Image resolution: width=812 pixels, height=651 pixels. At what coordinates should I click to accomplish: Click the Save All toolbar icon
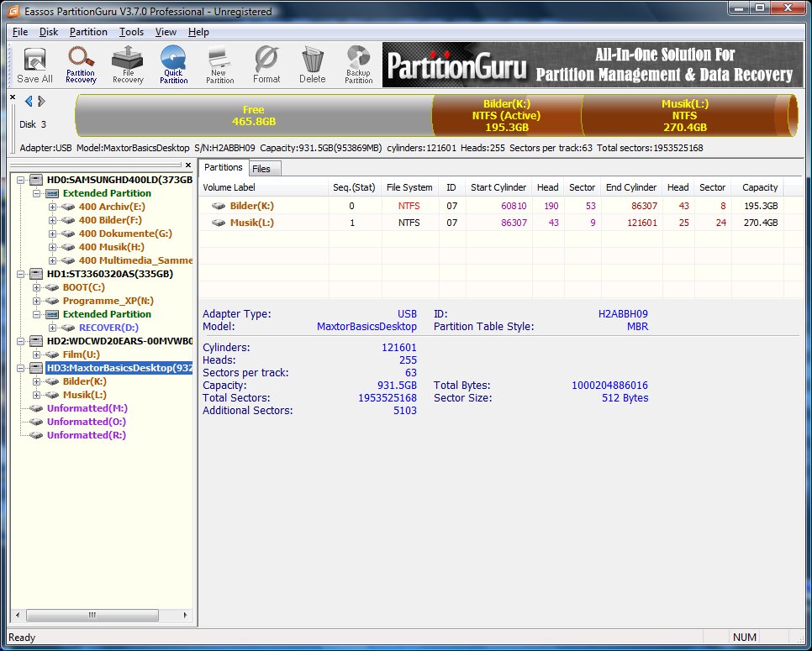pyautogui.click(x=34, y=66)
